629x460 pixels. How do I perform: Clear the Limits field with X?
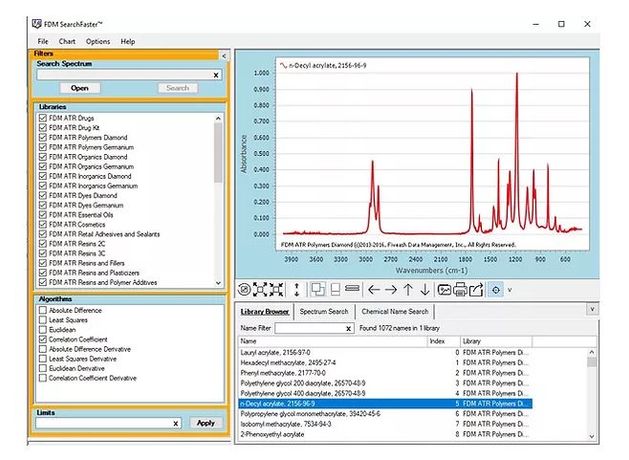tap(176, 424)
